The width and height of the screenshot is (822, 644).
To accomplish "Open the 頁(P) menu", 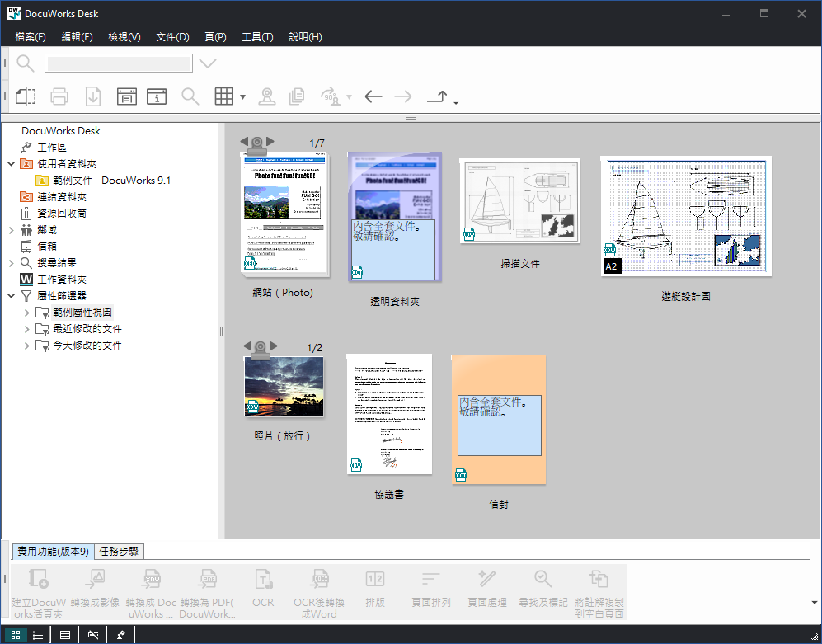I will (215, 37).
